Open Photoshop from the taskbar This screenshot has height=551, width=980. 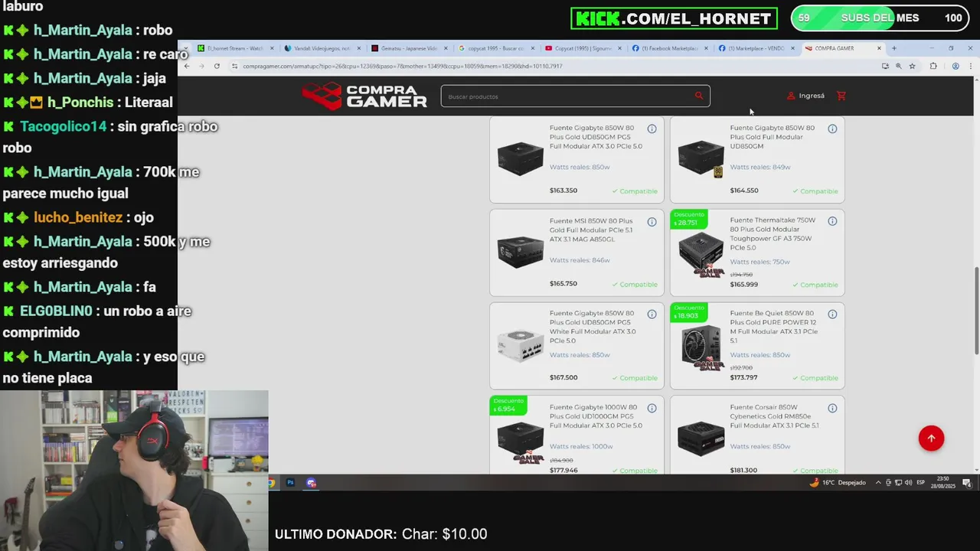[x=290, y=483]
